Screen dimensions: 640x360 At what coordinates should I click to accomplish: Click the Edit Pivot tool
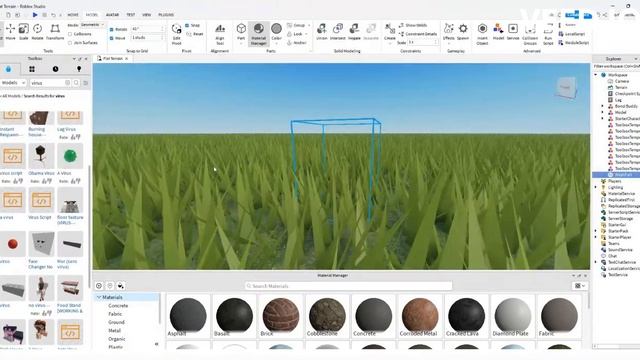pos(176,34)
